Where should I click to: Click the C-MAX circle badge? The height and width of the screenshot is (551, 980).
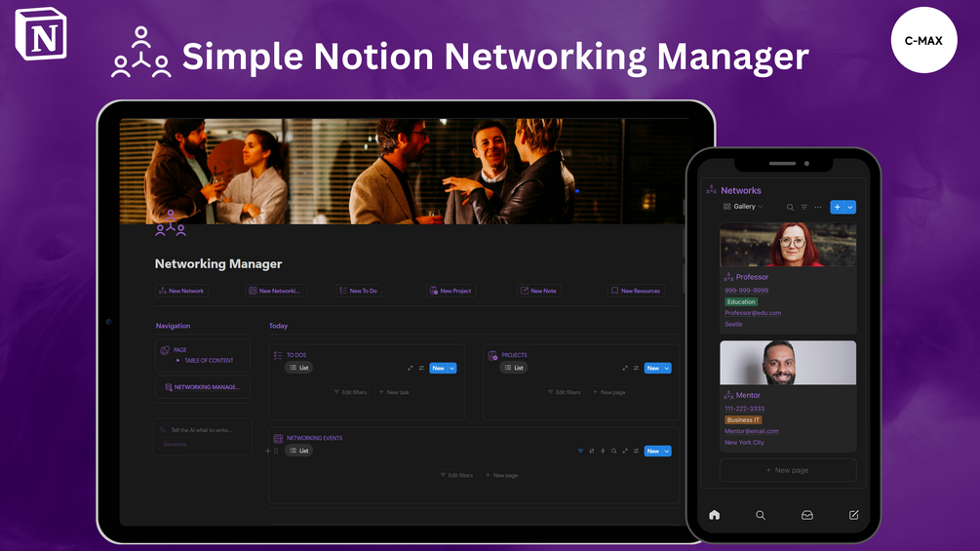(x=923, y=41)
